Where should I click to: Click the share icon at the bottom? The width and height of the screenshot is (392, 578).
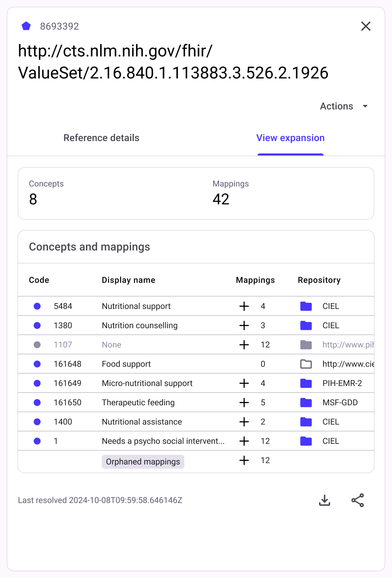[357, 500]
